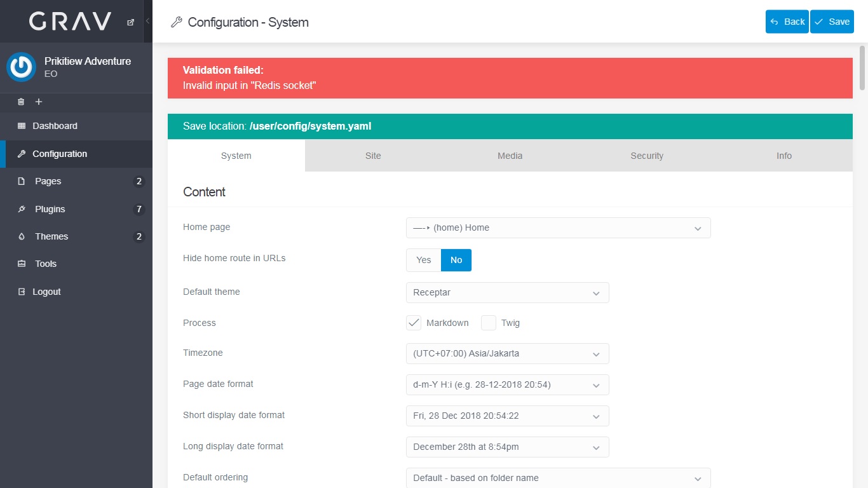Save the configuration

[832, 22]
